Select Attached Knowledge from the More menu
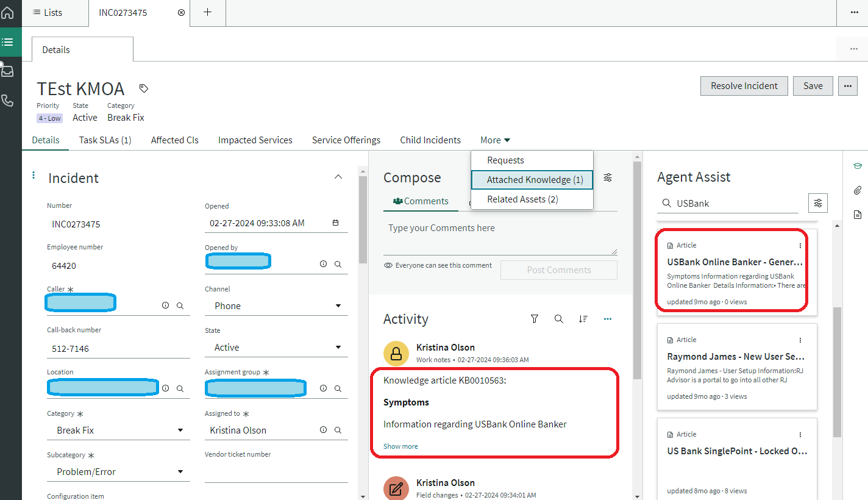This screenshot has height=500, width=868. (531, 179)
